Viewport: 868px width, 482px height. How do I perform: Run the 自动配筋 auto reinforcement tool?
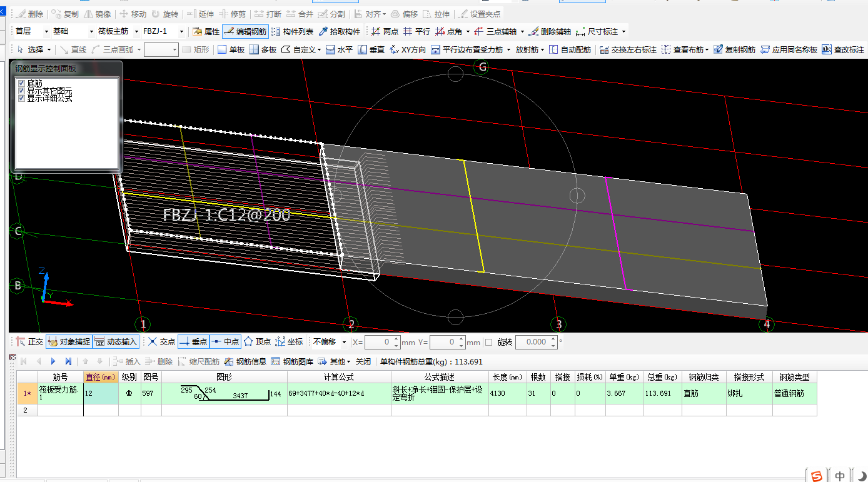pyautogui.click(x=570, y=49)
